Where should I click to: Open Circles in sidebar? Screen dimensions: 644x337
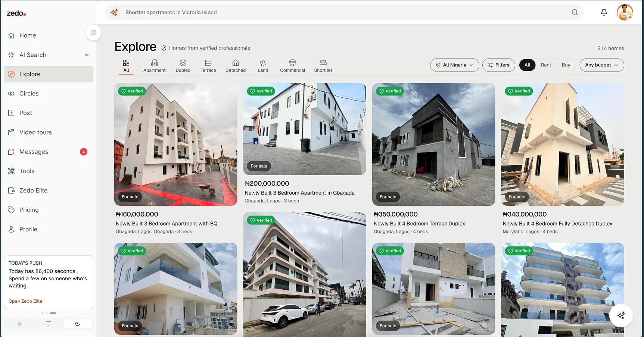point(49,94)
